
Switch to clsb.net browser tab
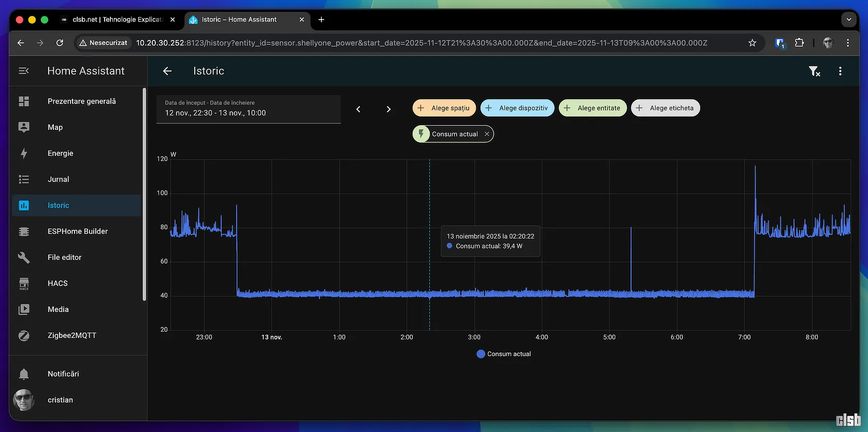[x=117, y=20]
